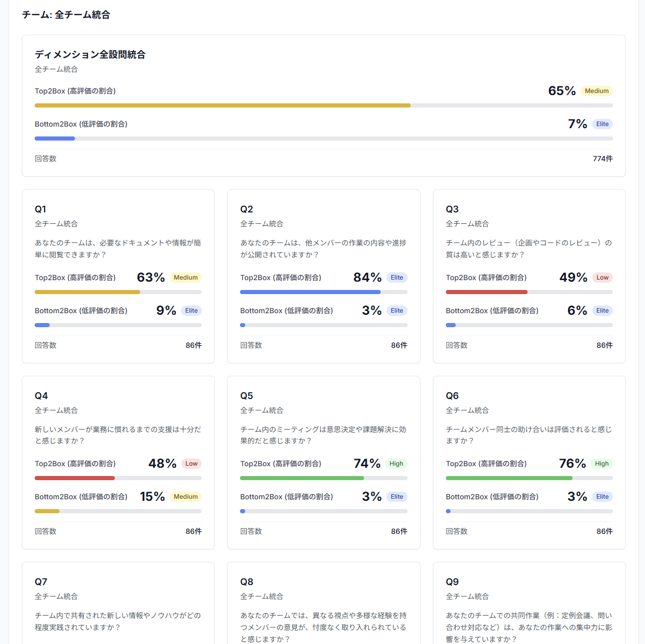Select the Q8 card heading
645x644 pixels.
[247, 582]
